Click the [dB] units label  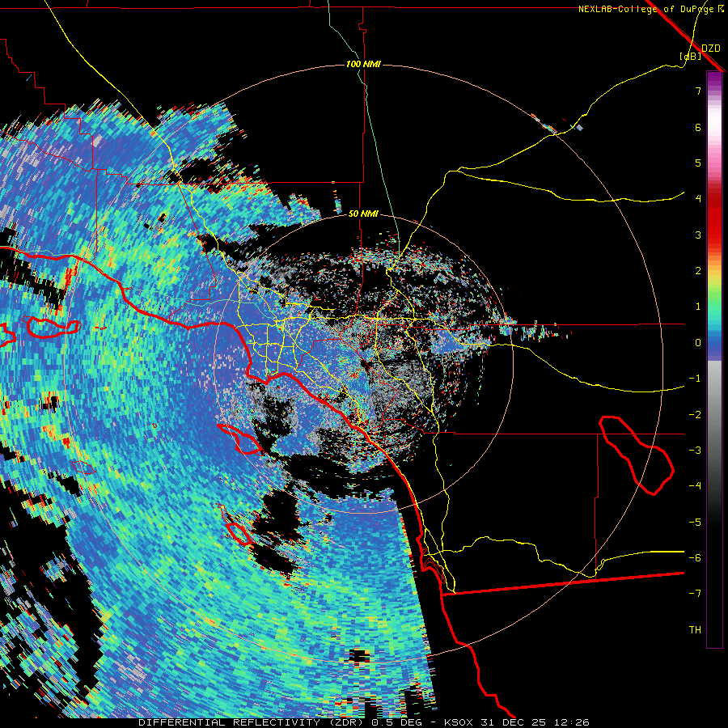[x=690, y=57]
